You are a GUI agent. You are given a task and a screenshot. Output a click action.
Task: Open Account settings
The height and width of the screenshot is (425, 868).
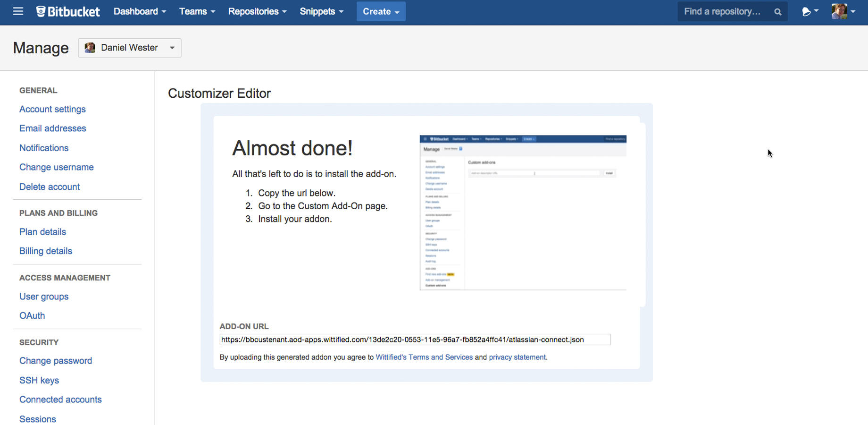tap(52, 109)
